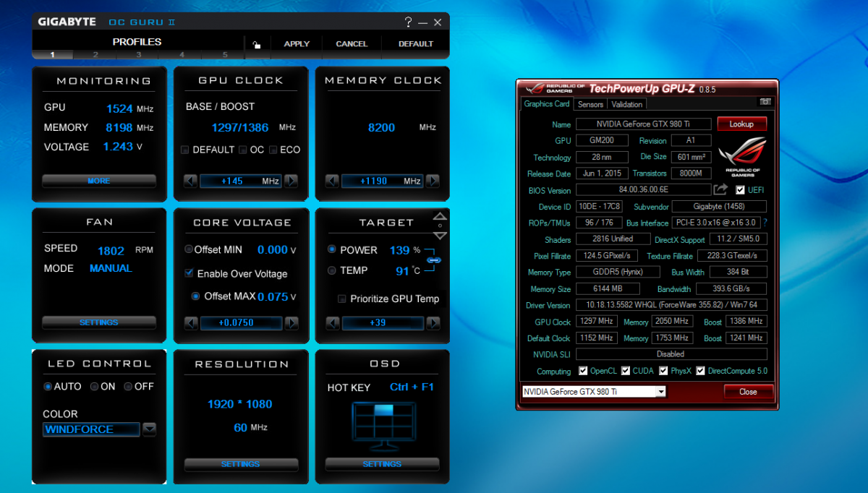Click APPLY in OC Guru toolbar
The height and width of the screenshot is (493, 868).
297,44
